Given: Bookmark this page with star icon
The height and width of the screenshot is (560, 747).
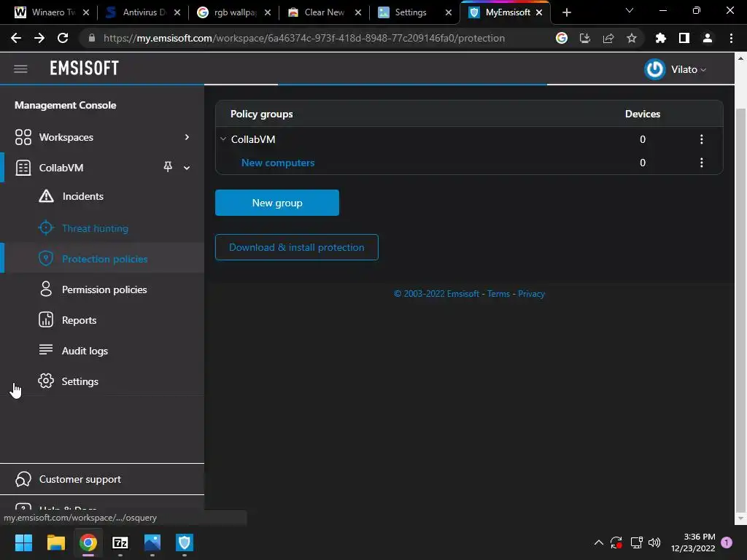Looking at the screenshot, I should pos(632,38).
